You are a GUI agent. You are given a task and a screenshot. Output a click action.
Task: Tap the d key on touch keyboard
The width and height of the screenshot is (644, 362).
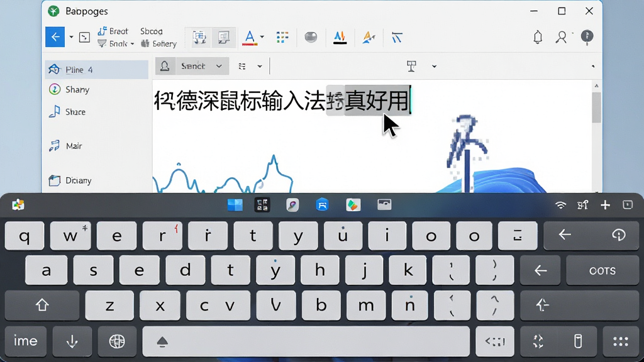[x=186, y=270]
